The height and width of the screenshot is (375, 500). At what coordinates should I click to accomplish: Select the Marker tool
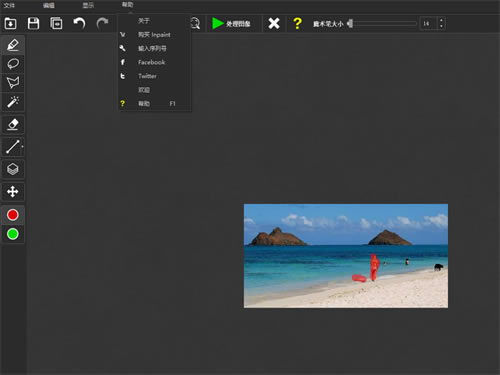13,45
